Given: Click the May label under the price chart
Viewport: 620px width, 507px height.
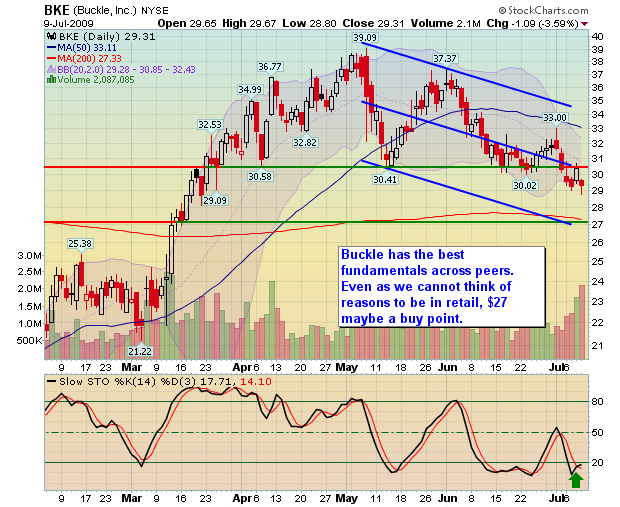Looking at the screenshot, I should (x=346, y=367).
